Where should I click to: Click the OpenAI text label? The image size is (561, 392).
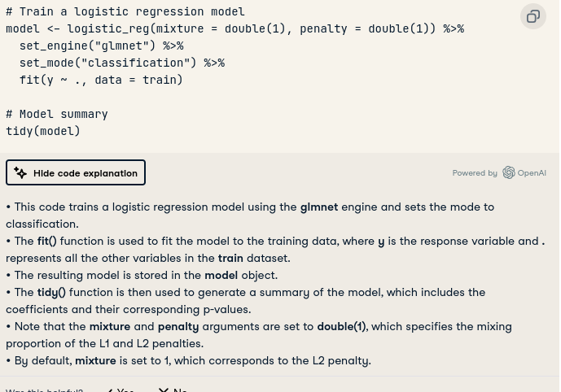[x=532, y=173]
